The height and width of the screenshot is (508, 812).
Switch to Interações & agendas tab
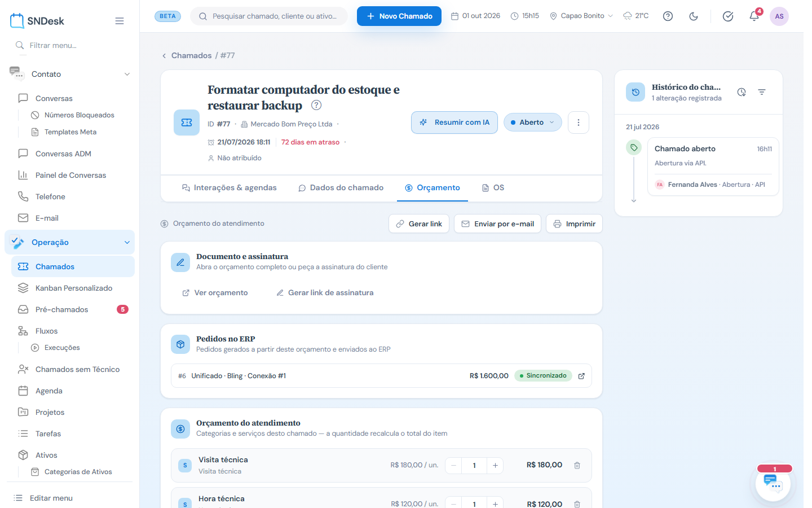229,188
